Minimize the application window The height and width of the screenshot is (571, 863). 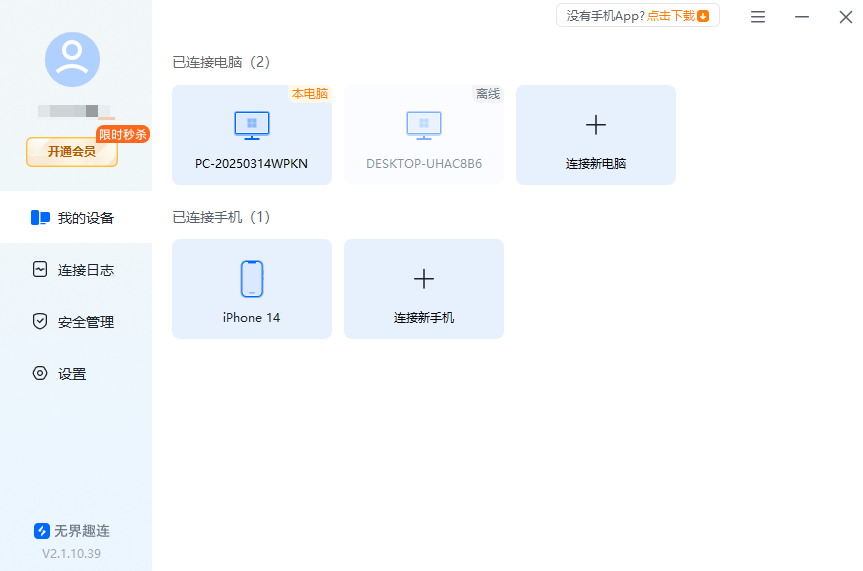pyautogui.click(x=802, y=17)
